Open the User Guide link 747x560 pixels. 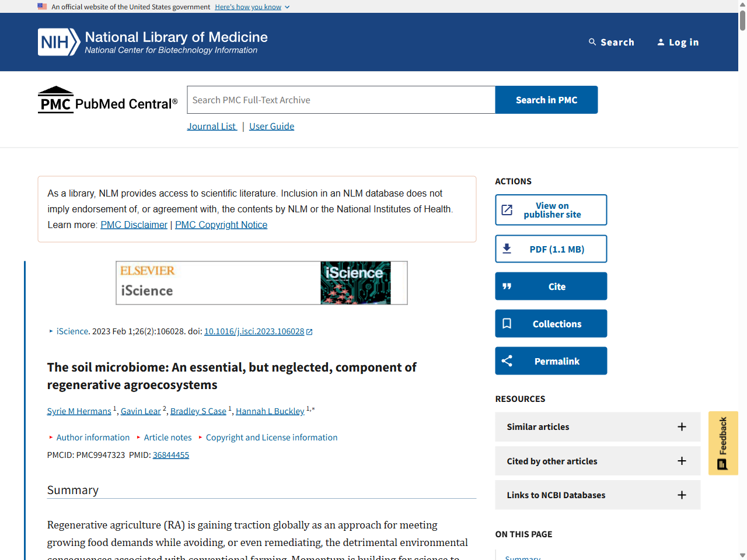271,127
